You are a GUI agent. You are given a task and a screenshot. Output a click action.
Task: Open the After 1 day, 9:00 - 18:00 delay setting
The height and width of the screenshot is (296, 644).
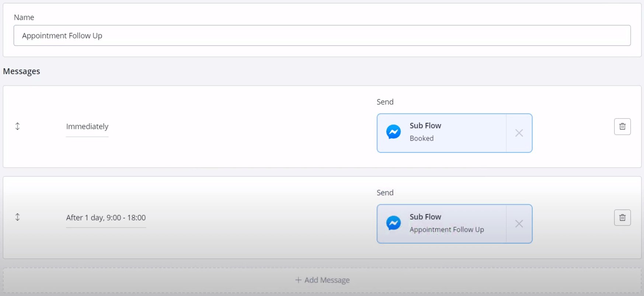pos(106,218)
